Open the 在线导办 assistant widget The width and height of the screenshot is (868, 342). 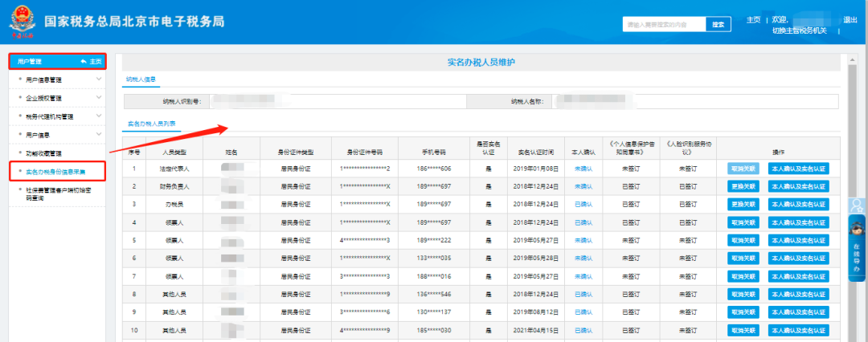(858, 248)
